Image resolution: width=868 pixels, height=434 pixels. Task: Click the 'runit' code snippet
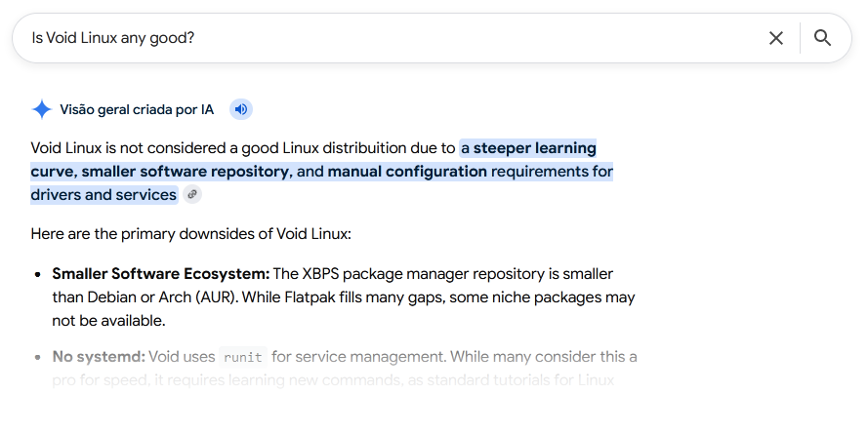243,357
